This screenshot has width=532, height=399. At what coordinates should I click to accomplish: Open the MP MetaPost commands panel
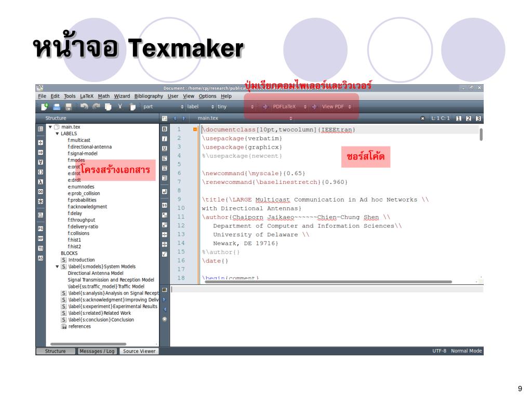coord(41,238)
